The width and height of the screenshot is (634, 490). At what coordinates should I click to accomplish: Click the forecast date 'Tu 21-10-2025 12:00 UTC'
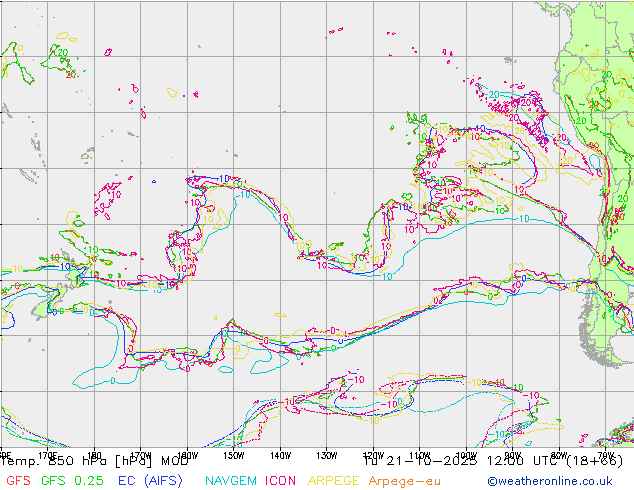tap(463, 461)
